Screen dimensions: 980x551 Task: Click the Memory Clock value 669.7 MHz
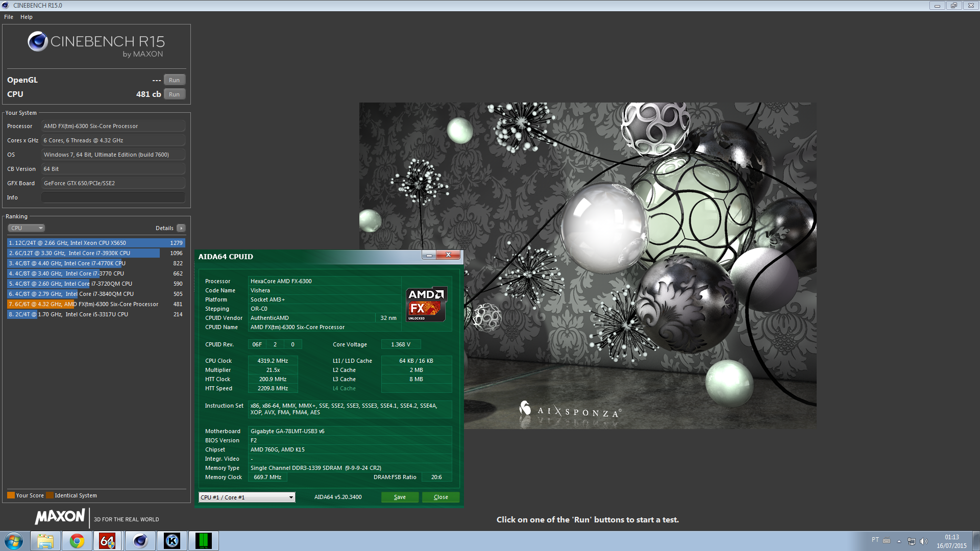point(267,477)
